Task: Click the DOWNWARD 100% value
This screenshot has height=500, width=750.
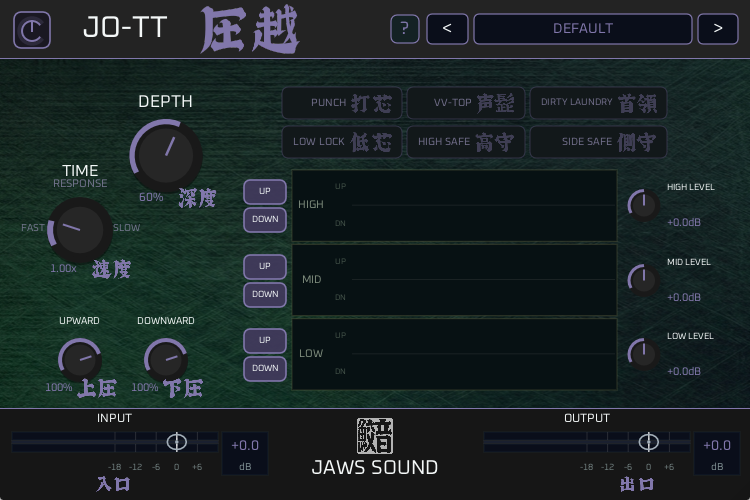Action: tap(144, 387)
